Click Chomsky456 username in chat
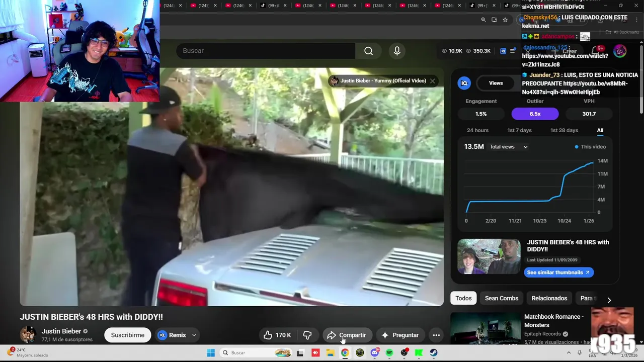 (x=540, y=17)
